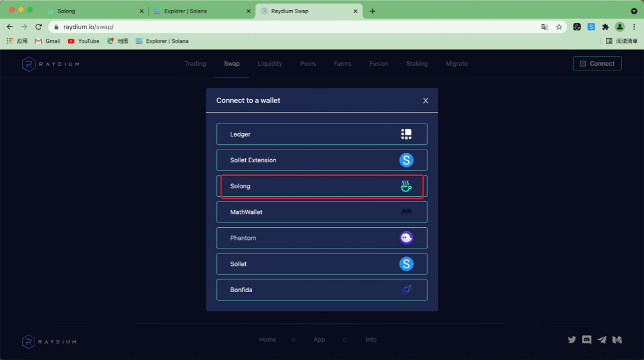The image size is (644, 360).
Task: Open the Solong browser extension
Action: pyautogui.click(x=577, y=27)
